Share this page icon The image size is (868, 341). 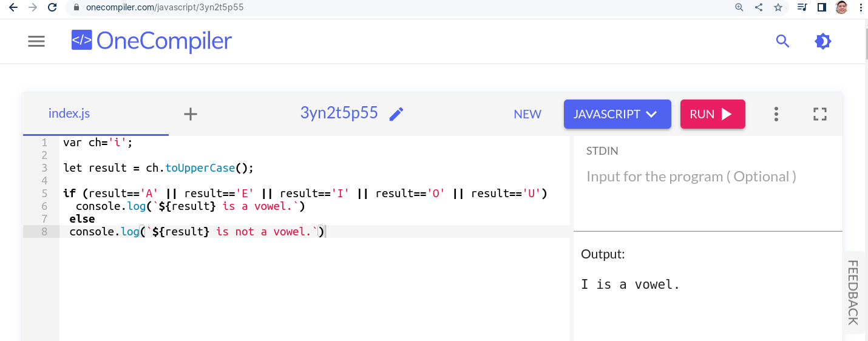pyautogui.click(x=758, y=8)
